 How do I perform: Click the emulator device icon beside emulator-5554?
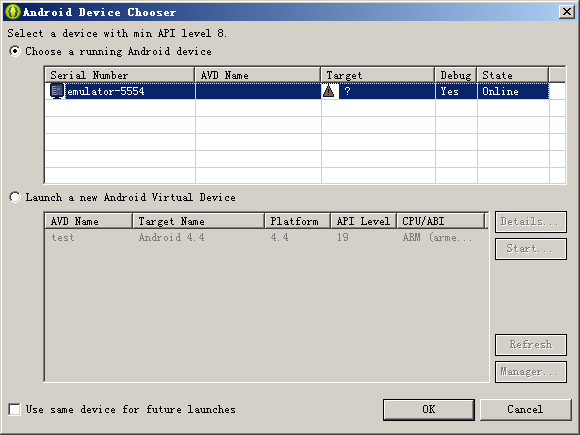click(x=57, y=91)
